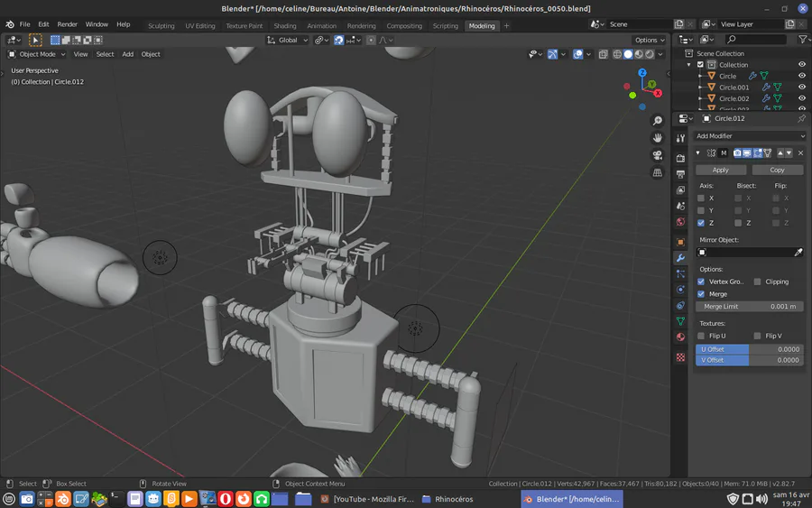Enable Bisect Z checkbox
The height and width of the screenshot is (508, 812).
[738, 223]
